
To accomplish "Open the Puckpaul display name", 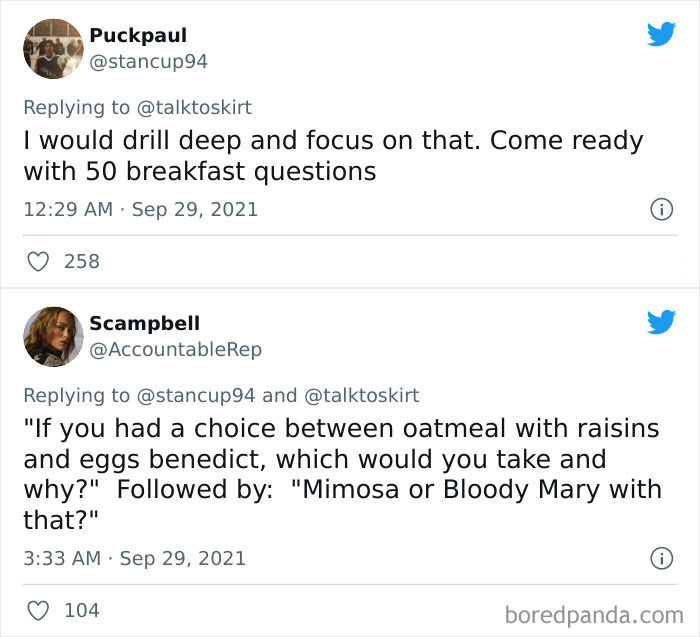I will 138,35.
